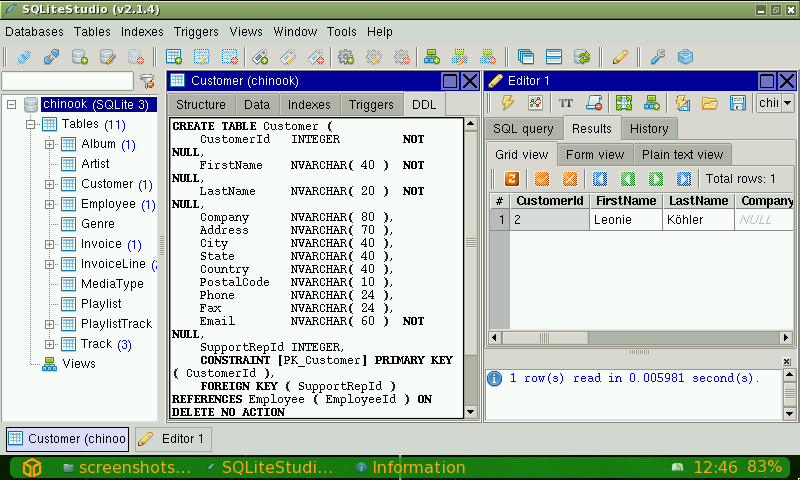
Task: Switch to the SQL query tab
Action: coord(523,129)
